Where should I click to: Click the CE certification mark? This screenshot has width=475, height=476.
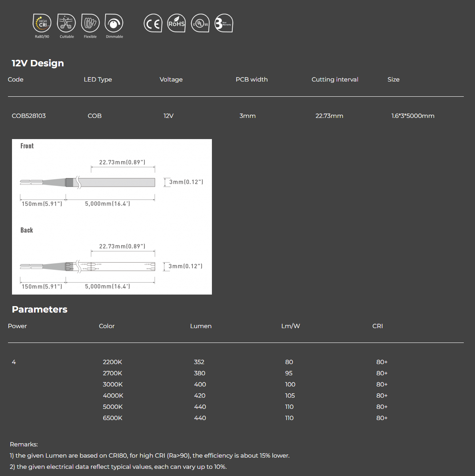tap(153, 23)
